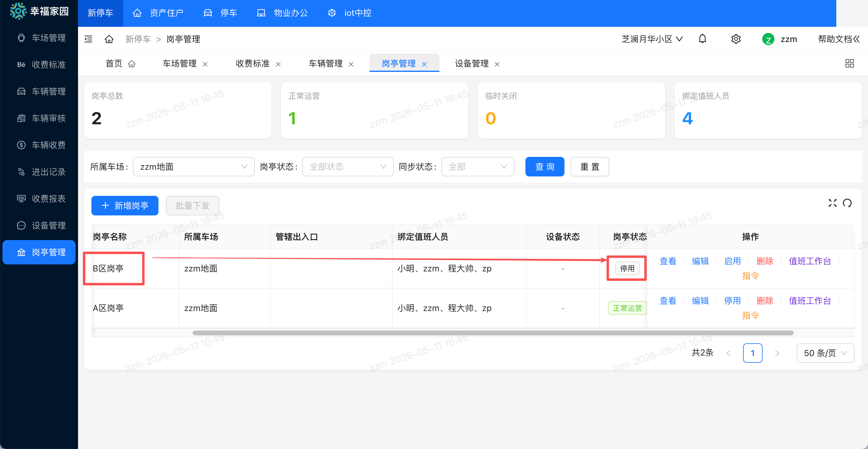The width and height of the screenshot is (868, 449).
Task: Go to next page arrow
Action: coord(777,353)
